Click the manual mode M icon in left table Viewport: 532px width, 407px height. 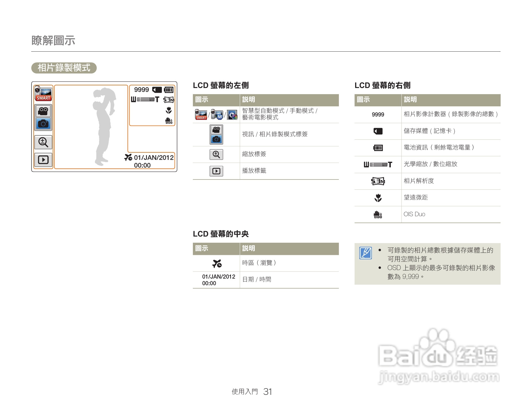coord(217,115)
